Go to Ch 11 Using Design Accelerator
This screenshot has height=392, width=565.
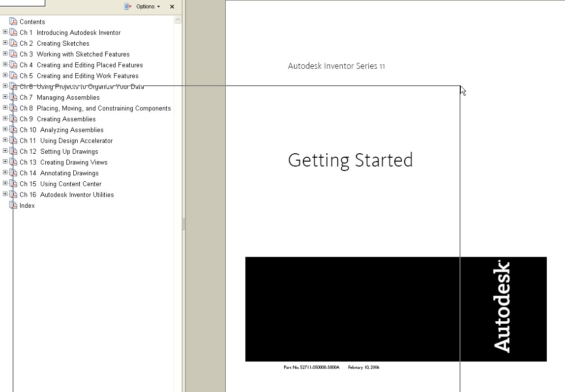(66, 141)
